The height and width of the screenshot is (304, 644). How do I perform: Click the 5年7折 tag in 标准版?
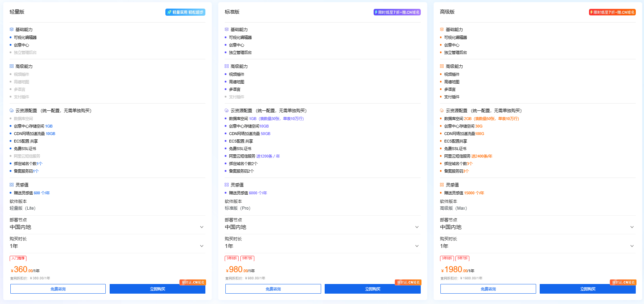247,258
